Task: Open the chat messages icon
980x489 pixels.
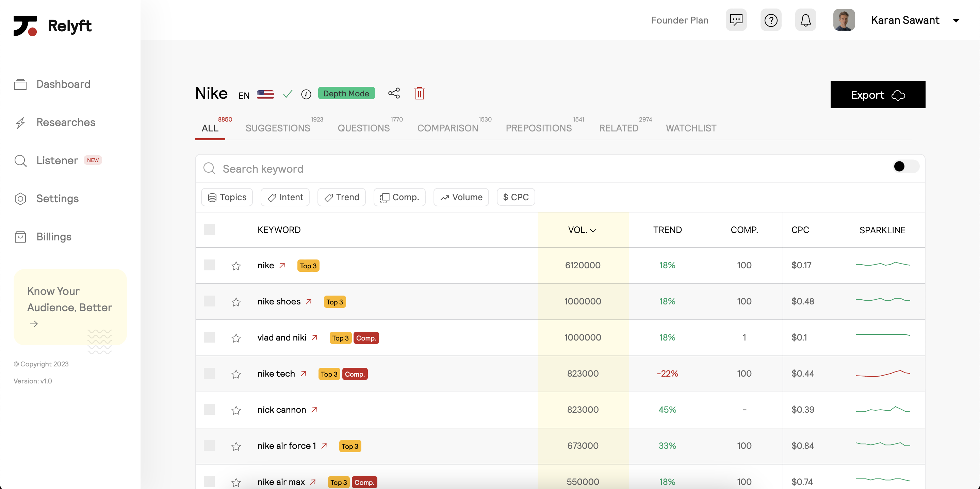Action: click(x=736, y=20)
